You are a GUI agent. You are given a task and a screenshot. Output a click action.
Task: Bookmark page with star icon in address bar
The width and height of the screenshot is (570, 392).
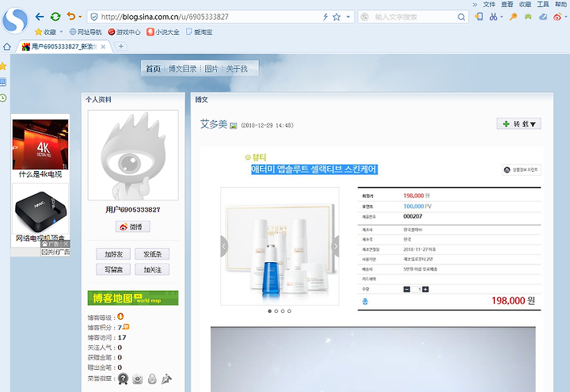336,17
